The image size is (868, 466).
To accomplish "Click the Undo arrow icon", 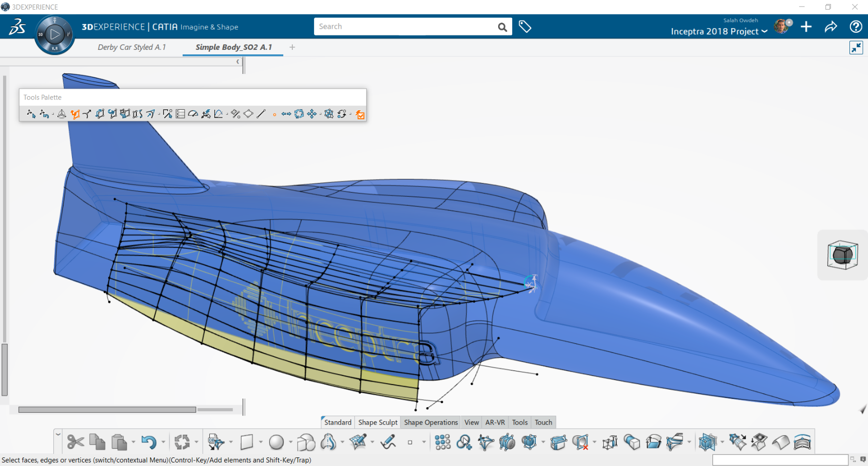I will 148,442.
